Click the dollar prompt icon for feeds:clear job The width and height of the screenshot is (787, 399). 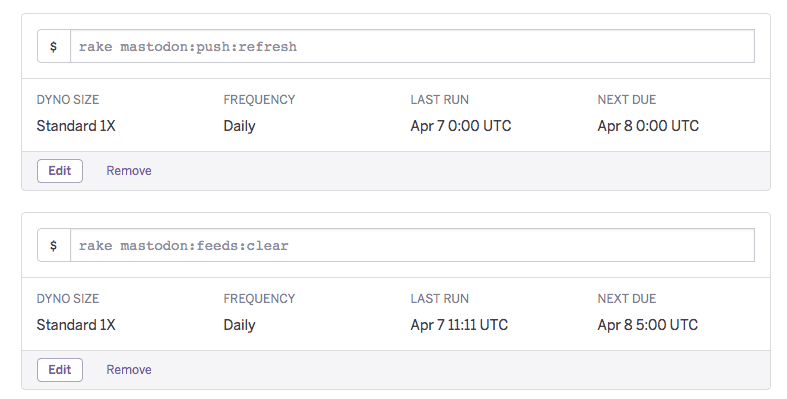pyautogui.click(x=54, y=245)
